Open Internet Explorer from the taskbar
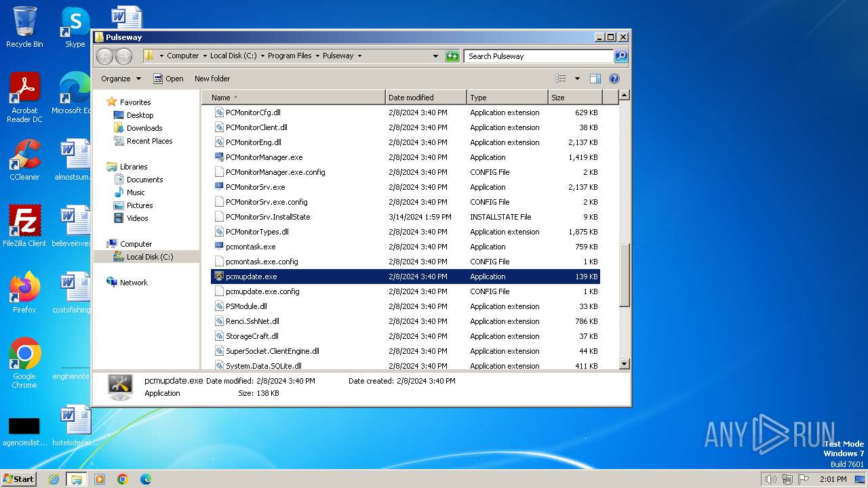 (54, 479)
